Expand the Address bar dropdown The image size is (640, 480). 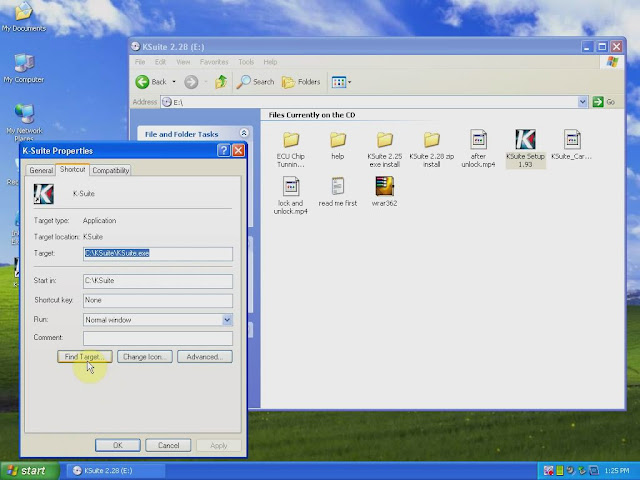(x=582, y=102)
